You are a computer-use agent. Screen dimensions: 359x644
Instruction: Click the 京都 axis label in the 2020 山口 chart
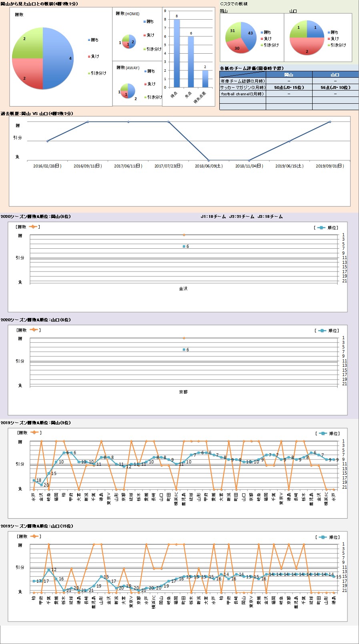(183, 392)
